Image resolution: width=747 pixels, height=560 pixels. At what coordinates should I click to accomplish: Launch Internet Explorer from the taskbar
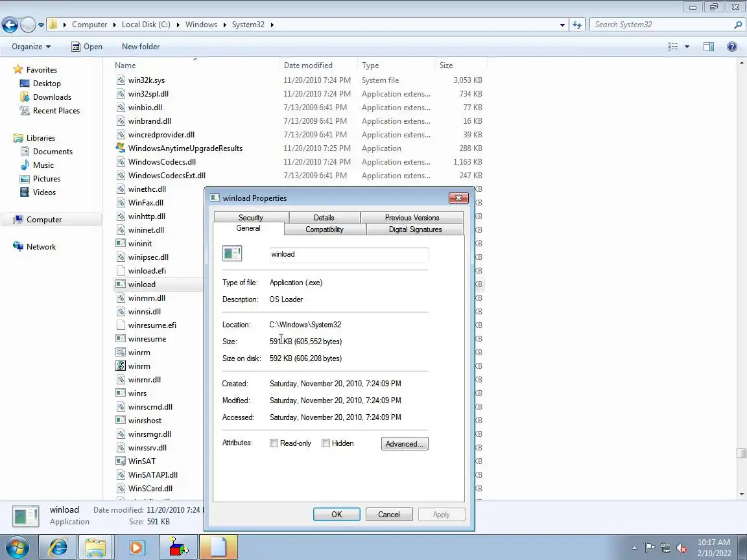(58, 547)
